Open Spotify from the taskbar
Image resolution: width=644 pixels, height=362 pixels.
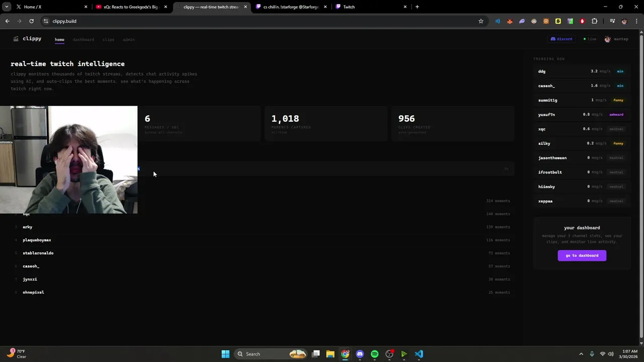click(374, 354)
